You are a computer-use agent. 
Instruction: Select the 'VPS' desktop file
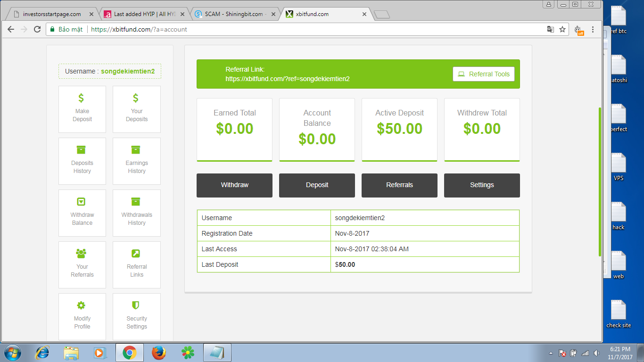[619, 167]
